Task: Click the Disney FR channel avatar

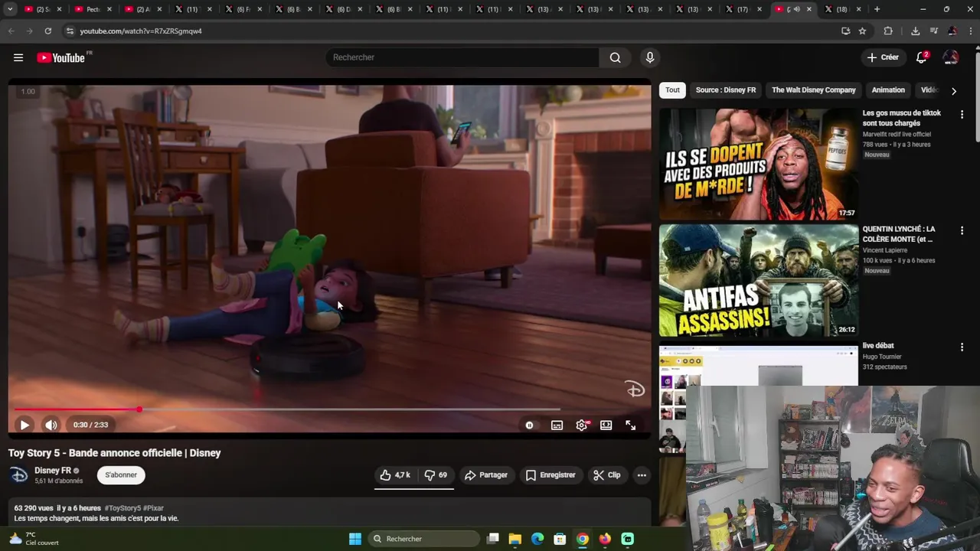Action: 19,475
